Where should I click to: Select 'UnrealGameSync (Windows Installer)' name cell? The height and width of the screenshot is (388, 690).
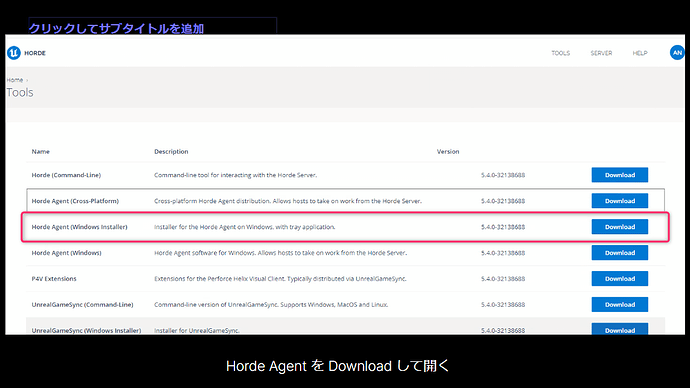[86, 330]
